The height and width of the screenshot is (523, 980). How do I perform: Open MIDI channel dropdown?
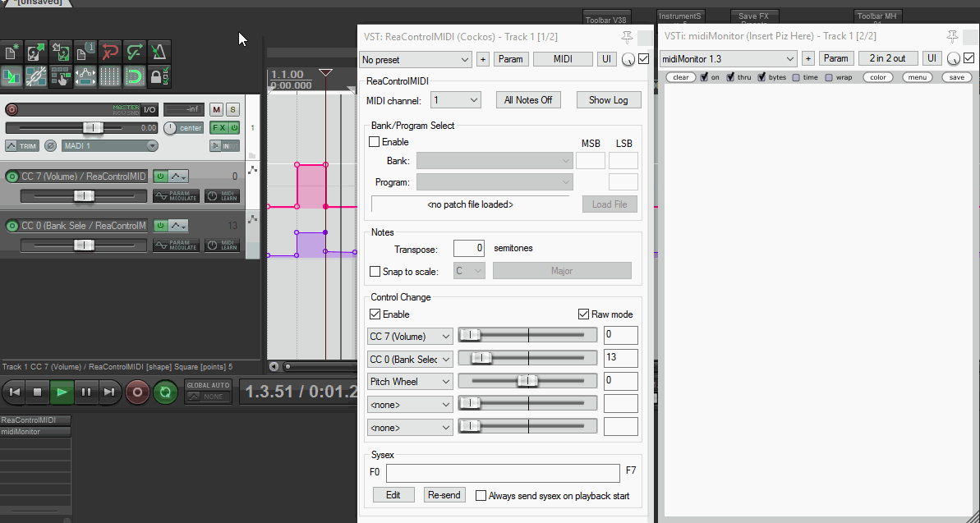pyautogui.click(x=456, y=100)
